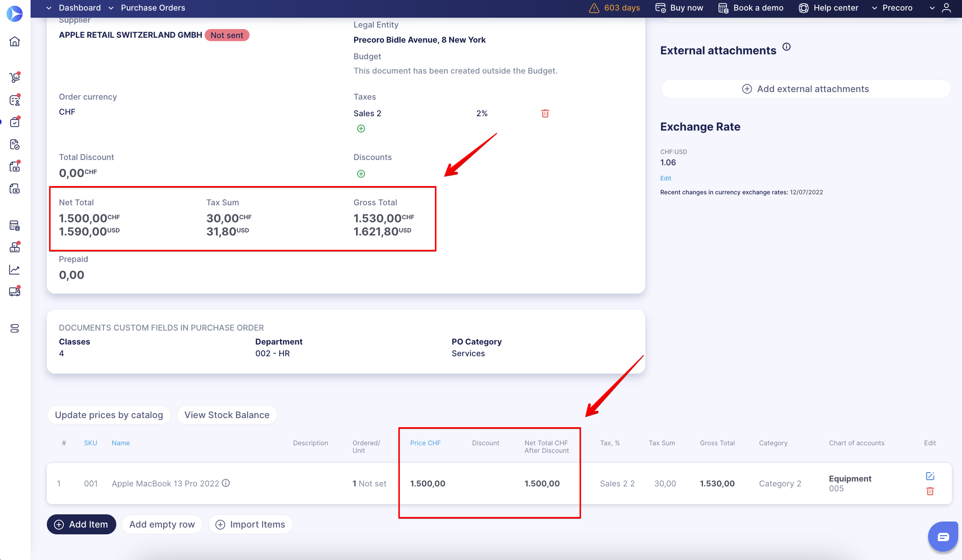
Task: Open the user profile icon
Action: [947, 8]
